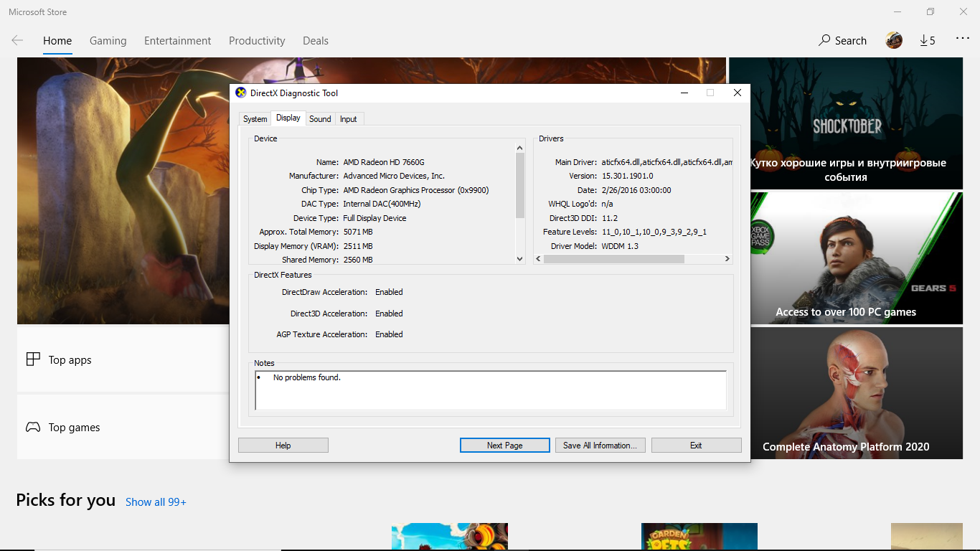This screenshot has width=980, height=551.
Task: Select the No problems found note
Action: [x=307, y=377]
